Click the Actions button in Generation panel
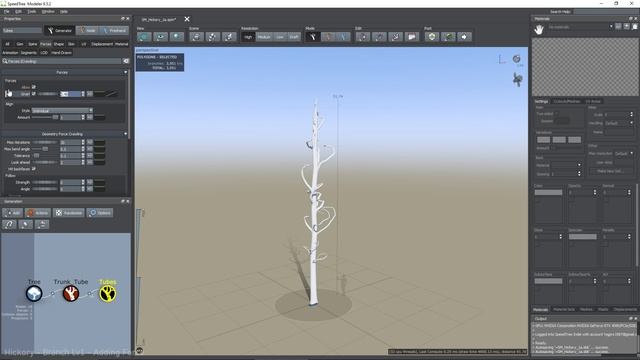Image resolution: width=640 pixels, height=360 pixels. (x=38, y=213)
